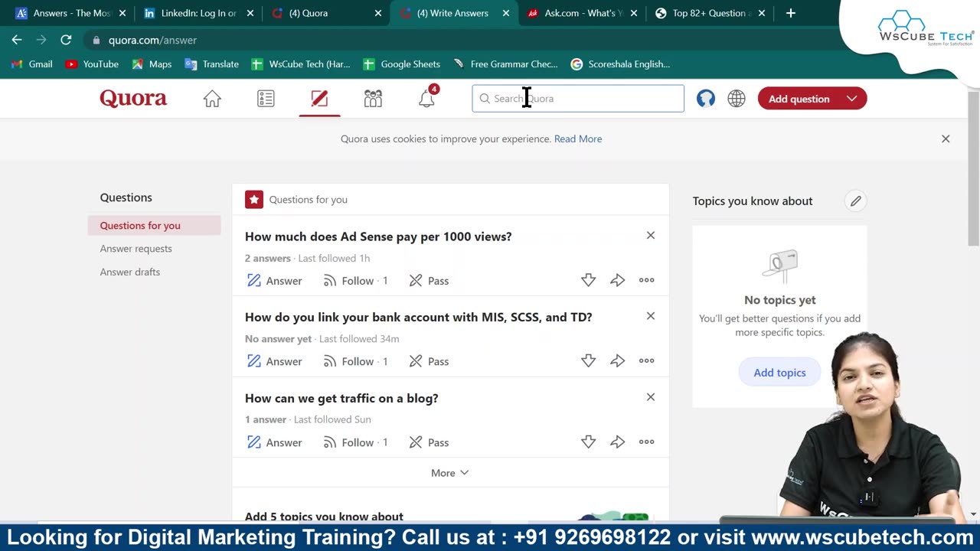This screenshot has width=980, height=551.
Task: Focus the Search Quora field
Action: [x=578, y=99]
